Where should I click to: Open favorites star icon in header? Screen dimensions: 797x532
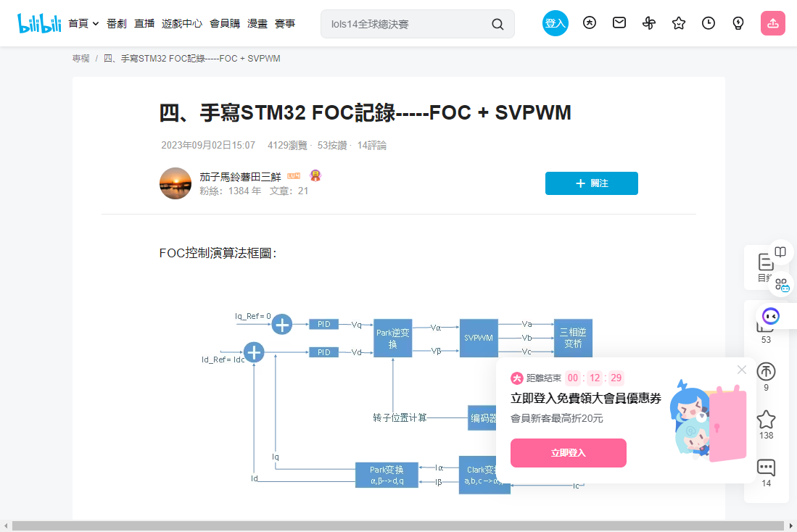[x=679, y=23]
